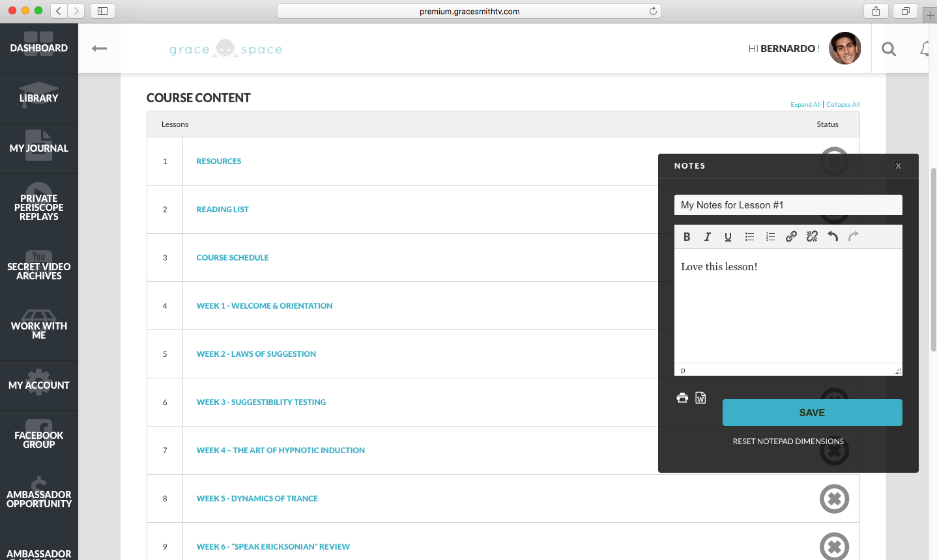Open the Reading List lesson
This screenshot has width=937, height=560.
click(223, 210)
